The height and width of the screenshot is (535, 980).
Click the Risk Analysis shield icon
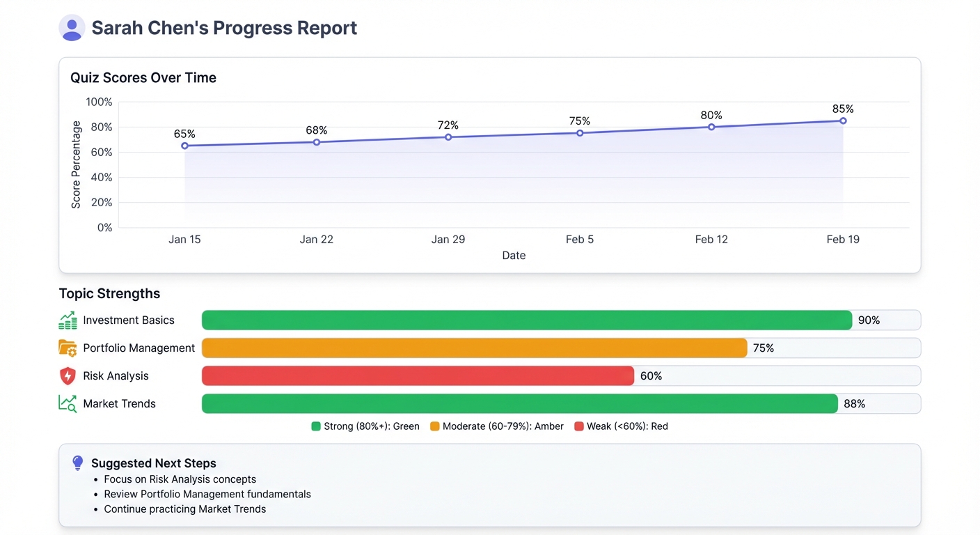68,376
